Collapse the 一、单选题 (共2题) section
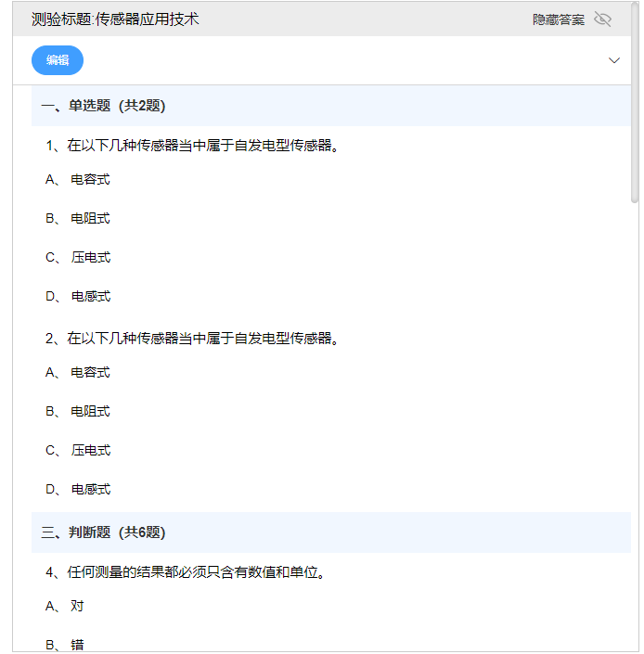Viewport: 644px width, 654px height. [103, 106]
